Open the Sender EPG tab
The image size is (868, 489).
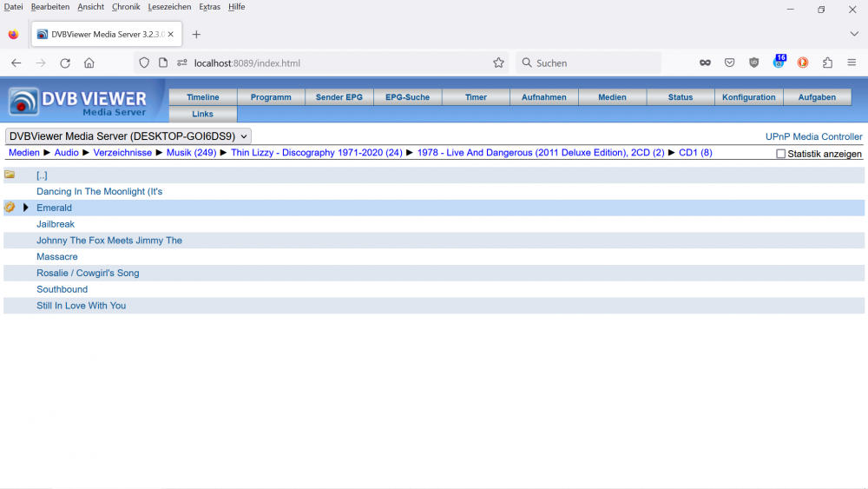pos(339,97)
